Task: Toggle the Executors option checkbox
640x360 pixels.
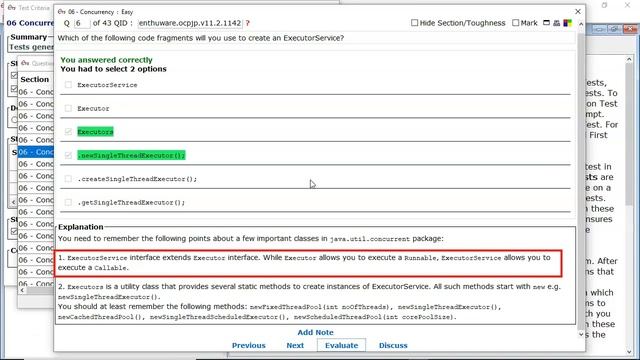Action: [x=68, y=131]
